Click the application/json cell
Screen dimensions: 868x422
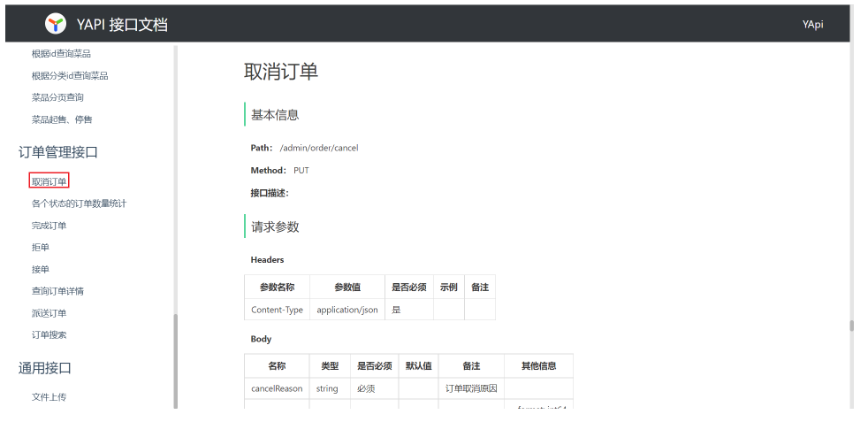pos(347,310)
